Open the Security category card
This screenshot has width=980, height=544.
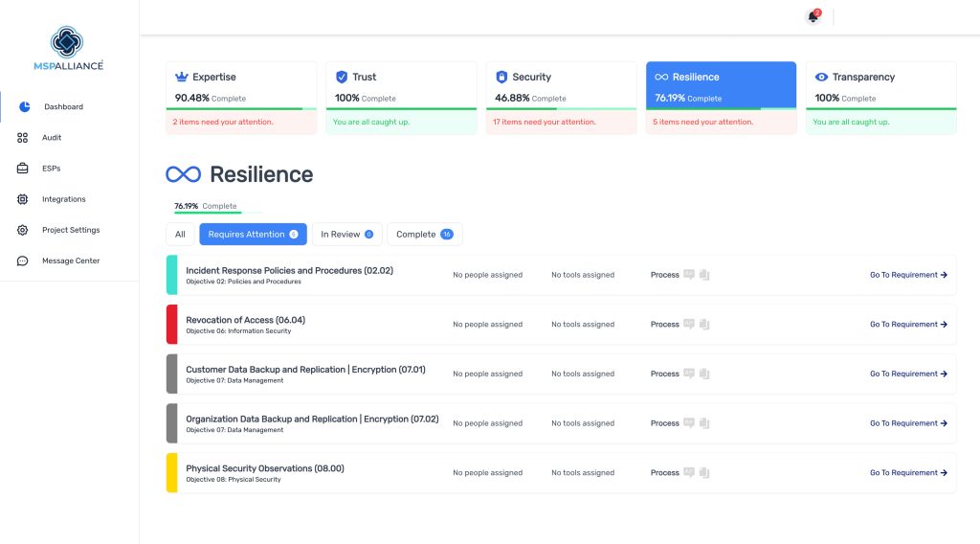tap(561, 98)
